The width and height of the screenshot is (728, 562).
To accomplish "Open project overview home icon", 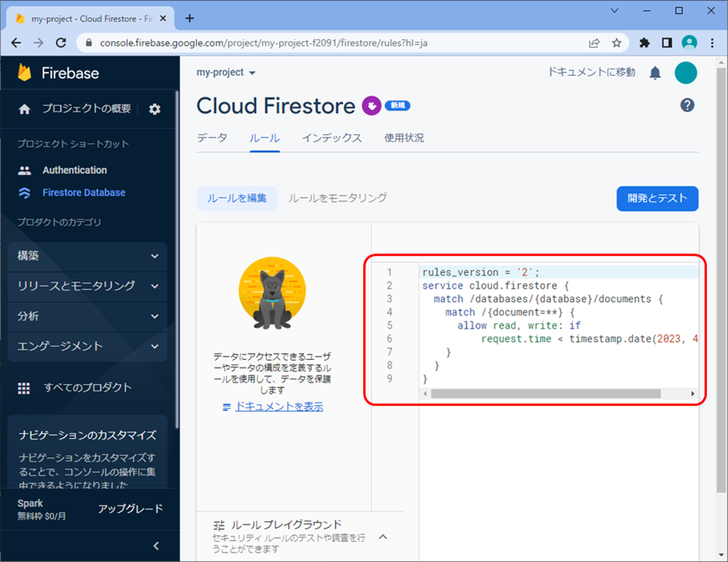I will click(24, 109).
